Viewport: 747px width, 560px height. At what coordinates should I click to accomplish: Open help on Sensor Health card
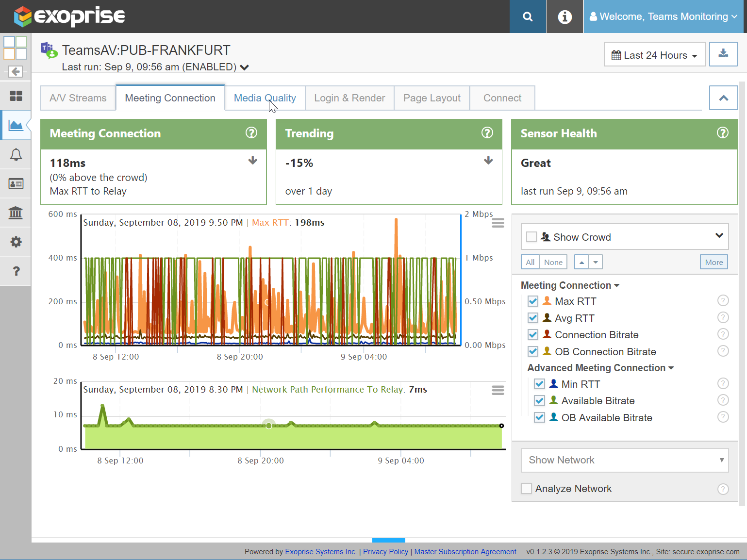(x=723, y=132)
